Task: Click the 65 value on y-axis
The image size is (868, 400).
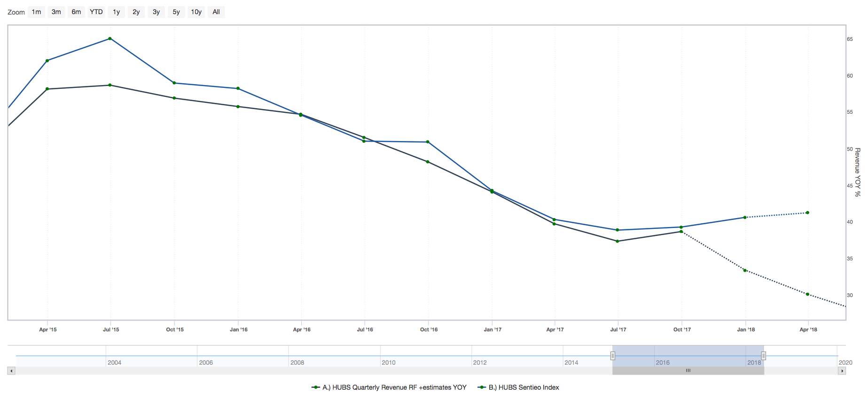Action: coord(850,39)
